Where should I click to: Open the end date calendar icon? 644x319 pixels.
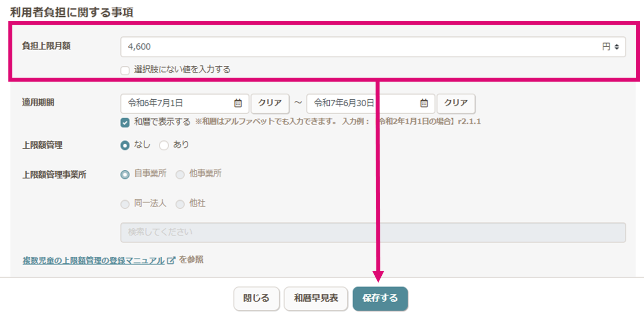pos(424,103)
